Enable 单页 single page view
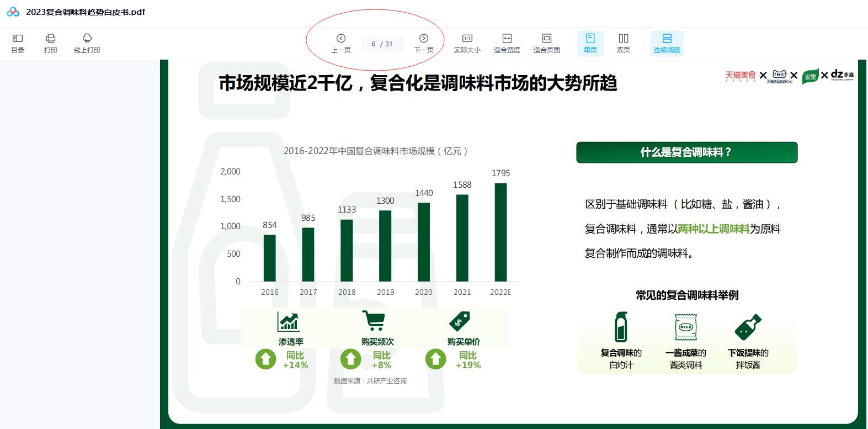 tap(590, 43)
